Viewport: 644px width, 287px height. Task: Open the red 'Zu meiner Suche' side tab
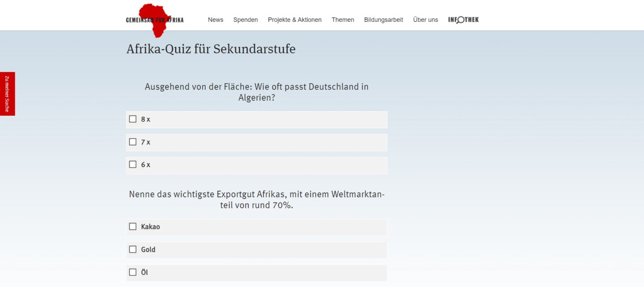[x=7, y=94]
